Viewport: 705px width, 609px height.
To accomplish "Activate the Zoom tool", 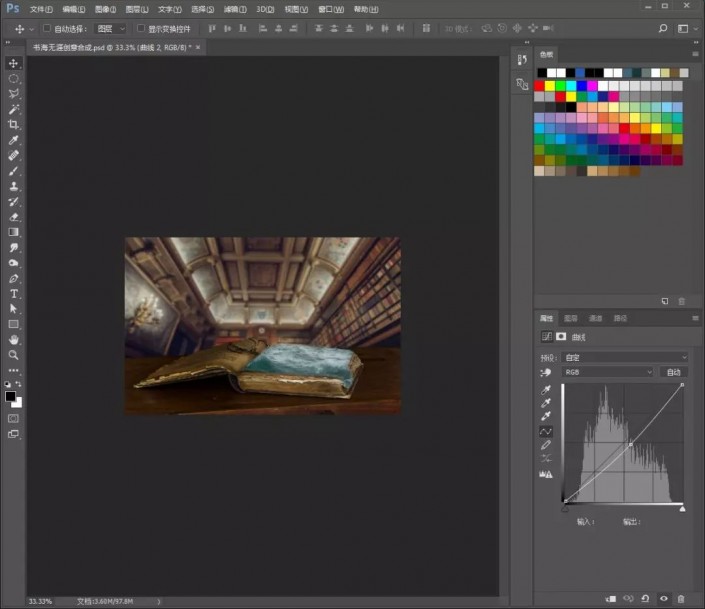I will 13,355.
